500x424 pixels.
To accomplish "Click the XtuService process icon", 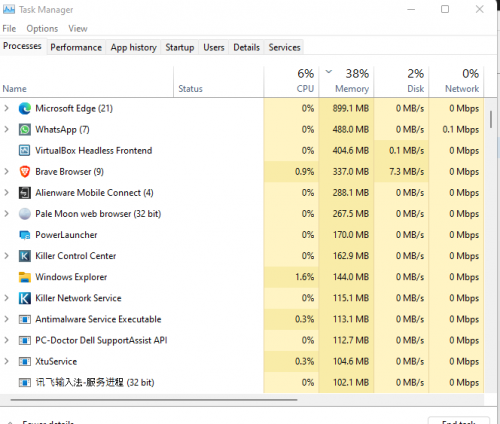I will pos(25,361).
